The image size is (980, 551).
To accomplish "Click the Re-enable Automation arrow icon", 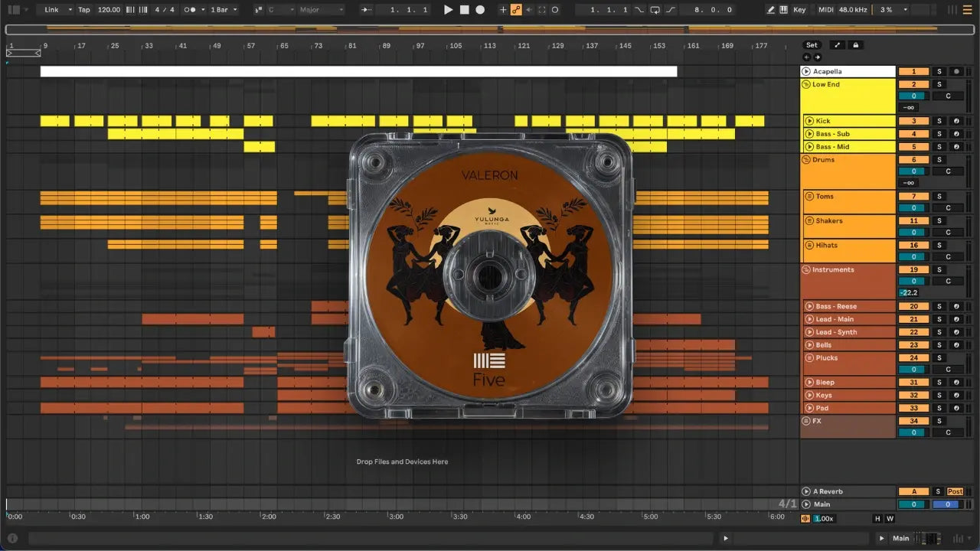I will (x=528, y=10).
